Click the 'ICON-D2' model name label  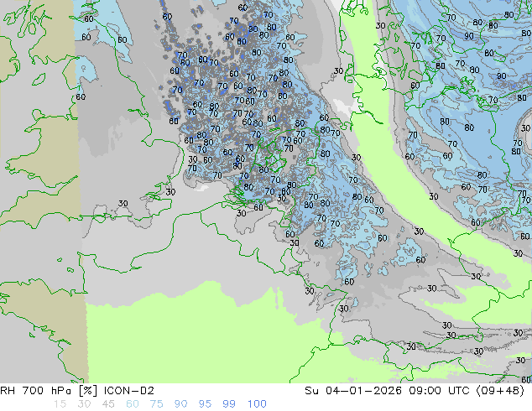click(x=129, y=391)
